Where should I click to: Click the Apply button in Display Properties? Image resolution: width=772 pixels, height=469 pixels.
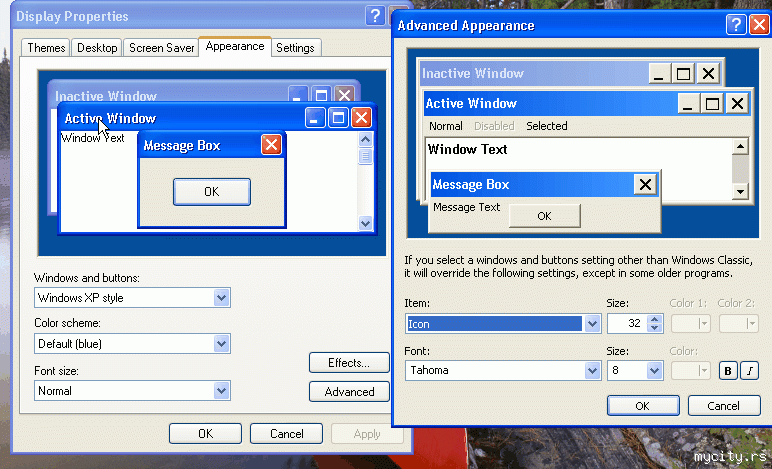point(367,434)
